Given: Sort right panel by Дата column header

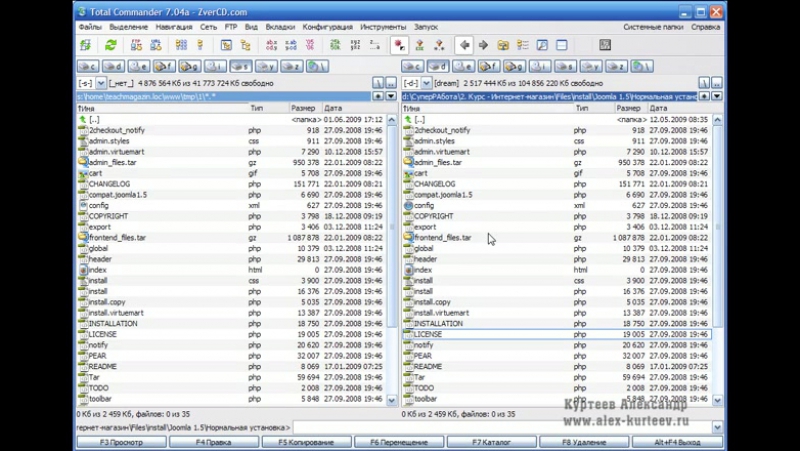Looking at the screenshot, I should pyautogui.click(x=679, y=108).
